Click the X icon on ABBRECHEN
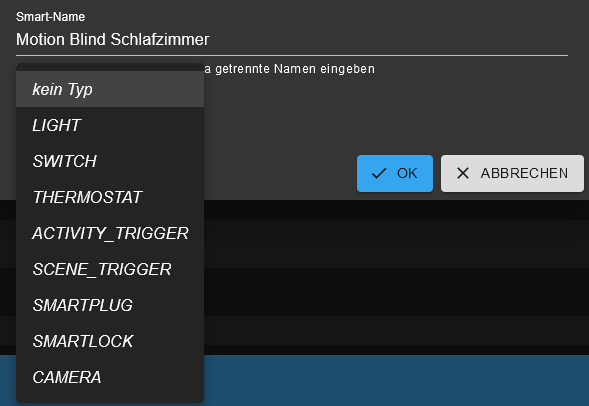589x406 pixels. 463,173
